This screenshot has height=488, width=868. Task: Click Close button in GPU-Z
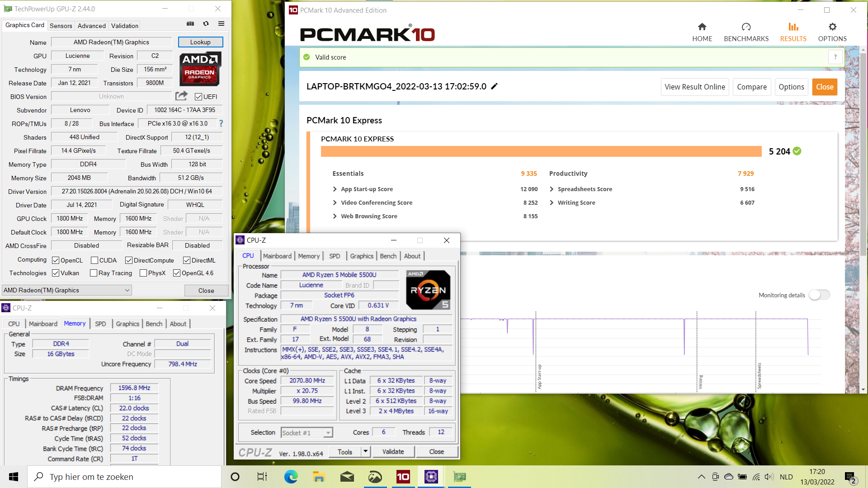point(206,290)
